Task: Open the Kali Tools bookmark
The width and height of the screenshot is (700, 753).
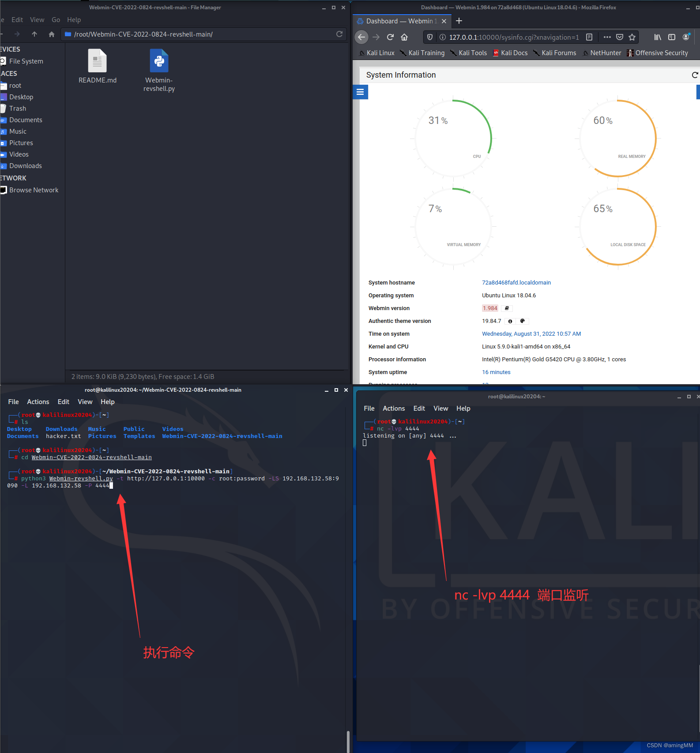Action: click(x=468, y=53)
